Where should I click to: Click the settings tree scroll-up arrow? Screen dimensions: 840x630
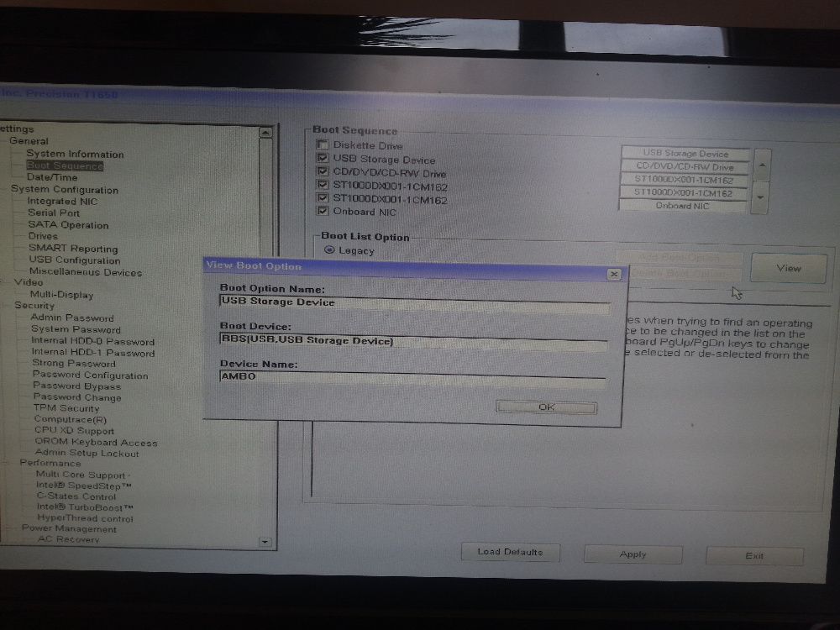(265, 133)
